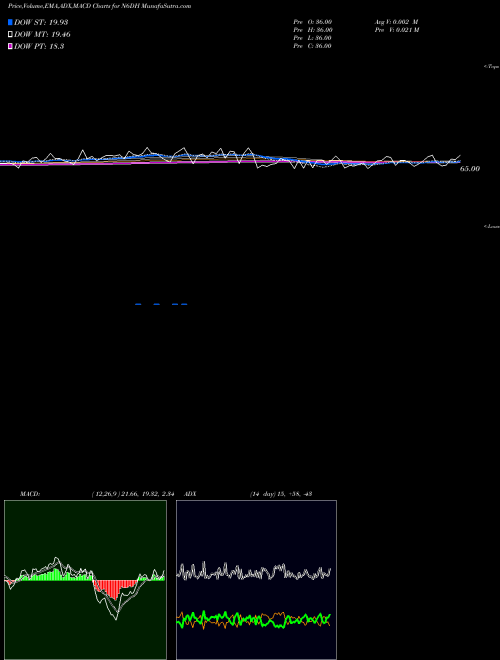Click the ADX (14 day) values text
This screenshot has height=660, width=500.
(x=281, y=494)
